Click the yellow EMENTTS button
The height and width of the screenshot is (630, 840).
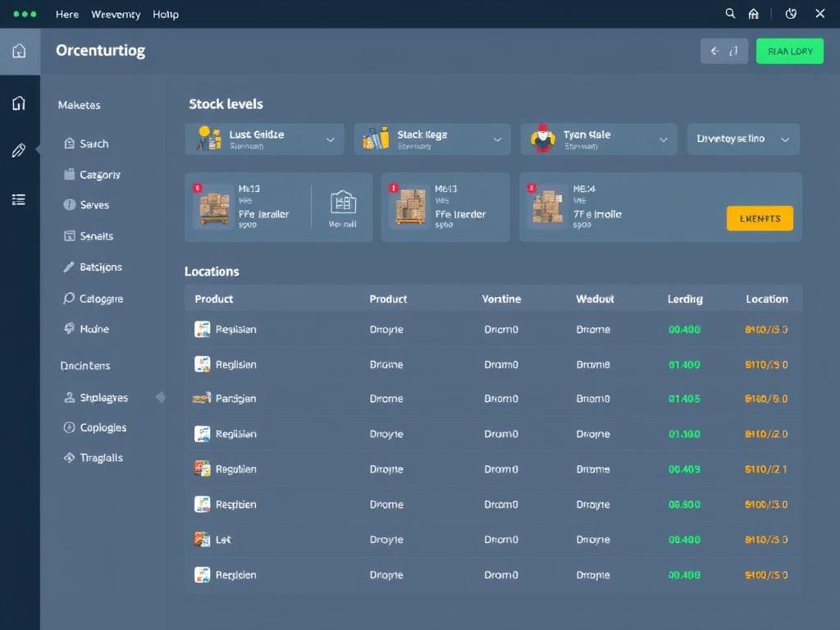coord(760,218)
